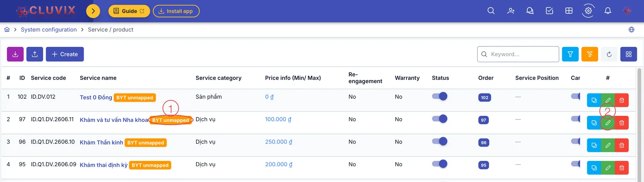Edit Khám và tư vấn Nha khoa row
644x182 pixels.
608,123
